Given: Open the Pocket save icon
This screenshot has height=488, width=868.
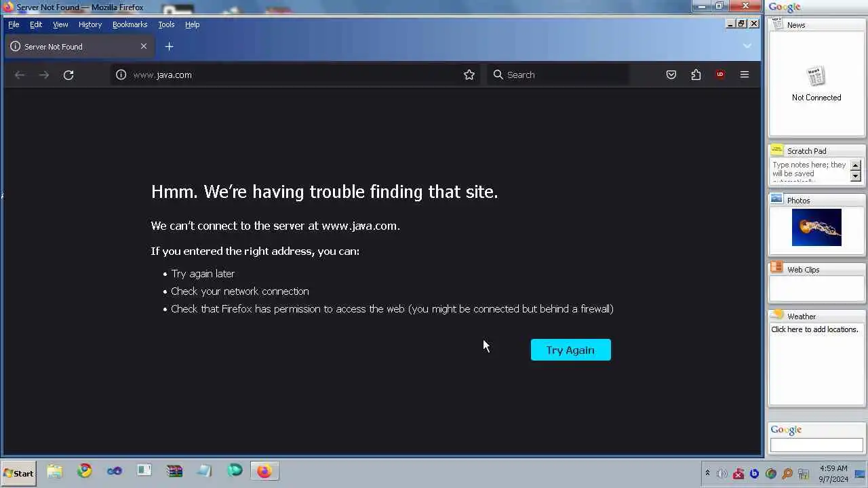Looking at the screenshot, I should point(671,75).
